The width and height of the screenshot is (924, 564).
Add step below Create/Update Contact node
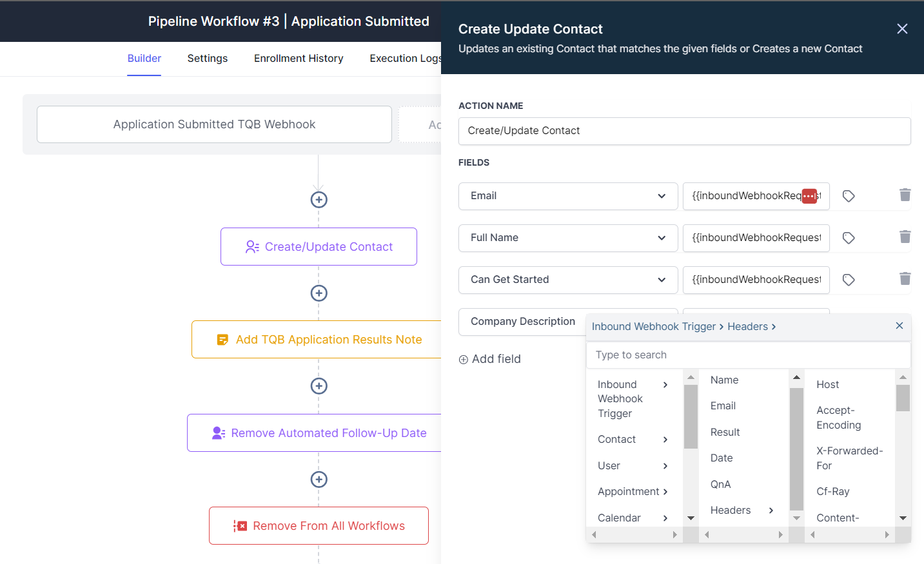click(319, 293)
